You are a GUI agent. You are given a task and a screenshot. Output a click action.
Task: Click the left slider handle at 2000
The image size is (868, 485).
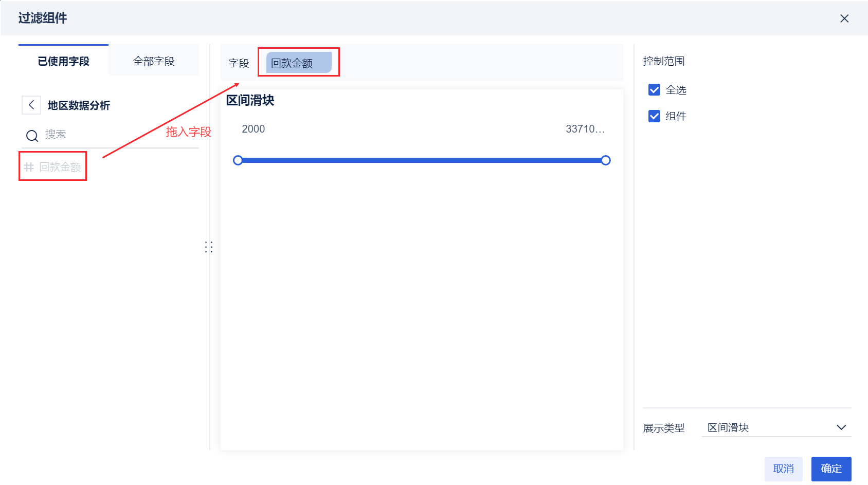coord(238,160)
